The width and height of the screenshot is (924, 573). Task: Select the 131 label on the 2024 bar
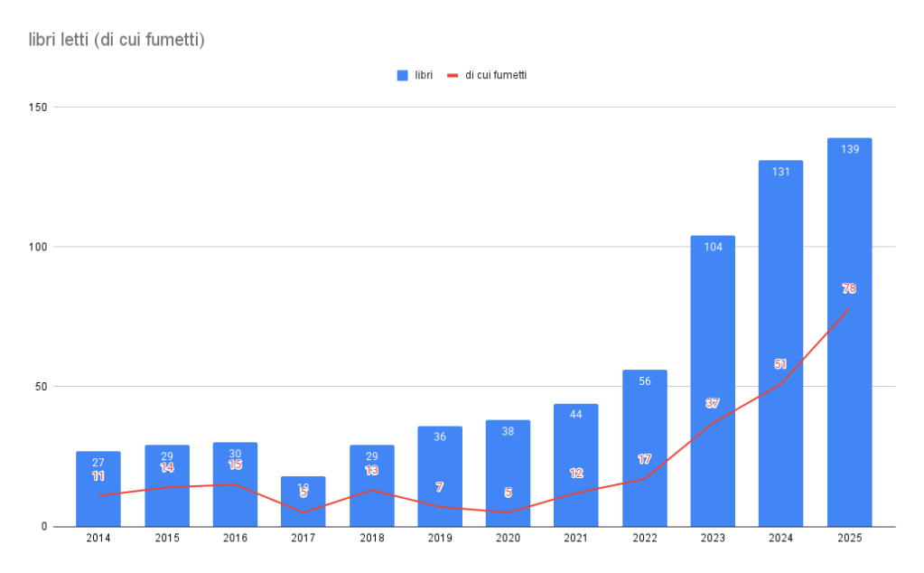point(780,172)
